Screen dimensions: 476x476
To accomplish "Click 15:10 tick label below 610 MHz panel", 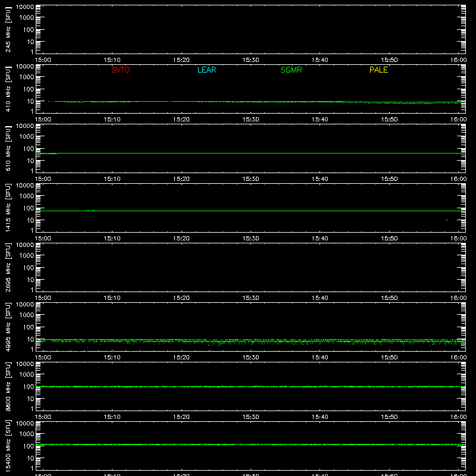I will (x=112, y=179).
